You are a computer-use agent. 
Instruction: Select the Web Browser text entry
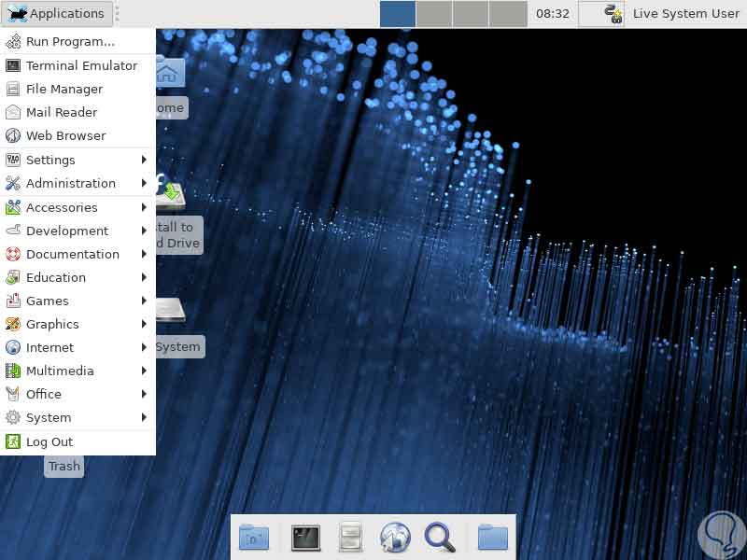pos(65,135)
